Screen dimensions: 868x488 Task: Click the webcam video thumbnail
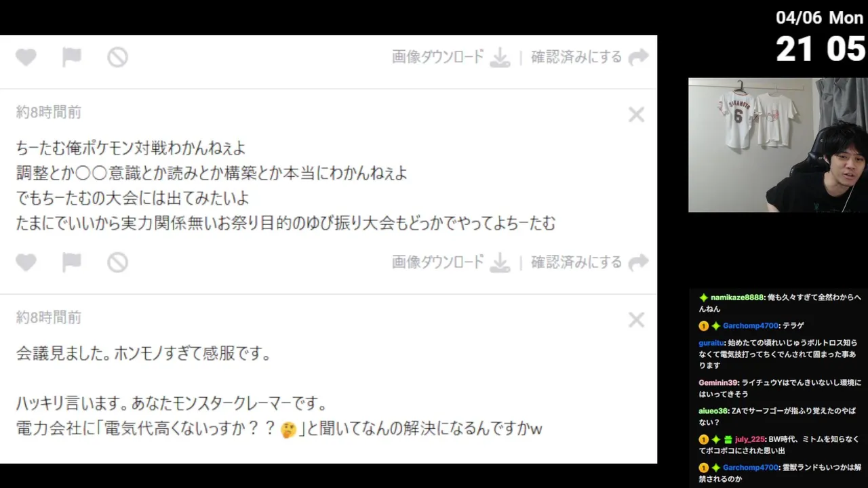click(x=778, y=145)
